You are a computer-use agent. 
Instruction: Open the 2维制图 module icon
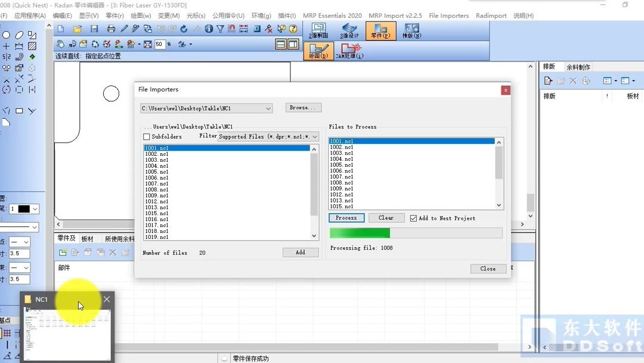point(318,30)
